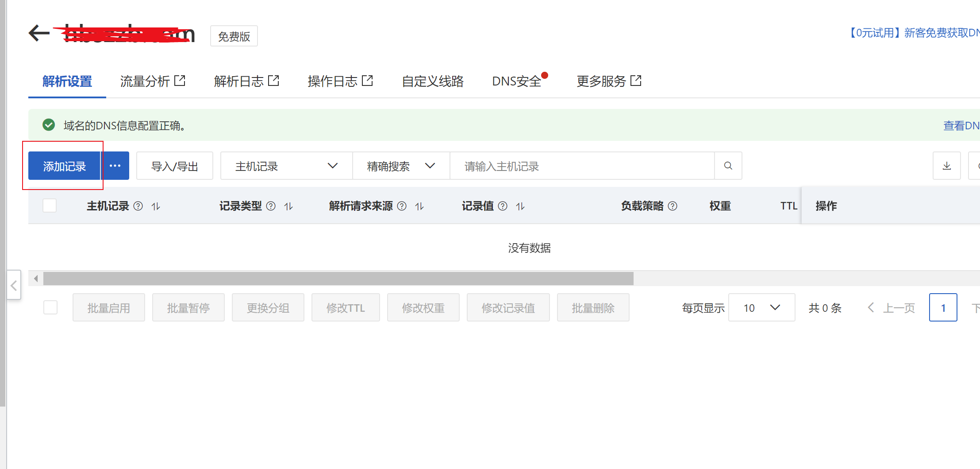Collapse the left sidebar panel arrow
Image resolution: width=980 pixels, height=469 pixels.
[14, 285]
